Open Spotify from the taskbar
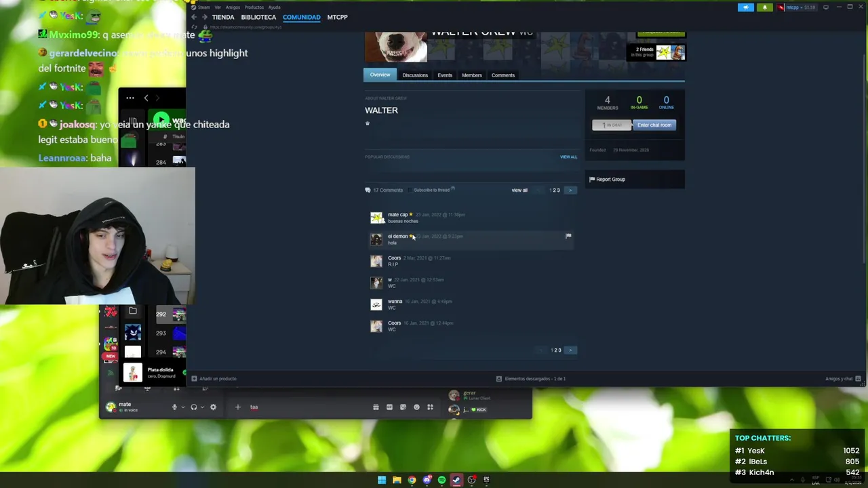Screen dimensions: 868x488 (x=441, y=480)
